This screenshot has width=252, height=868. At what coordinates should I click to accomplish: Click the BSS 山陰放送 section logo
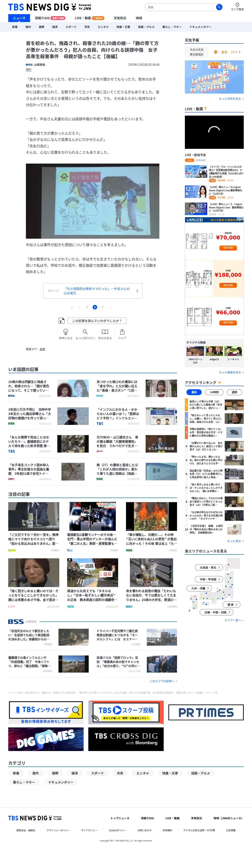tap(16, 621)
